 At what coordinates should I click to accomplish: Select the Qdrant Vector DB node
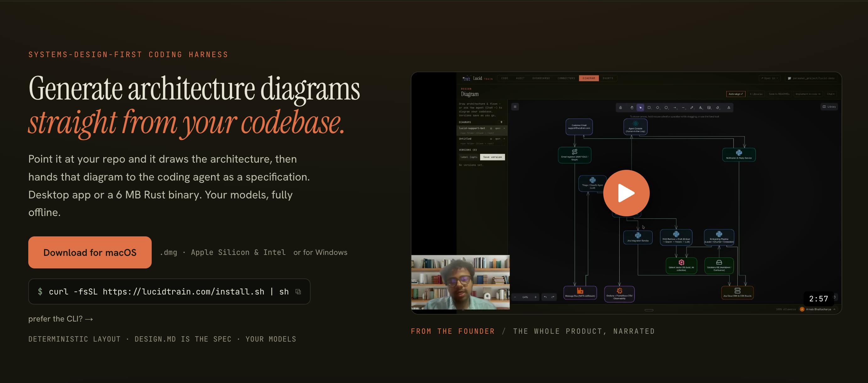tap(681, 266)
